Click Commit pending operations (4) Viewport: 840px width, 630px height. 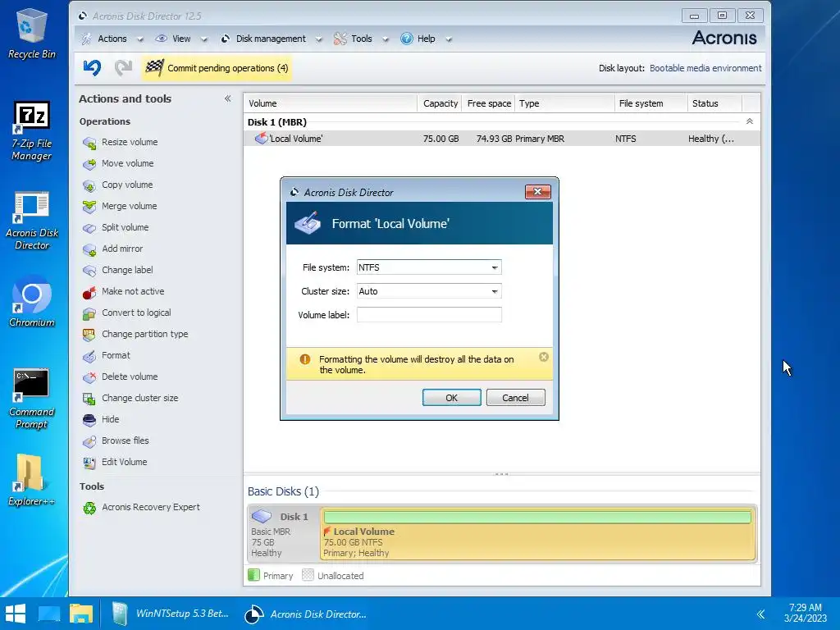click(x=217, y=68)
